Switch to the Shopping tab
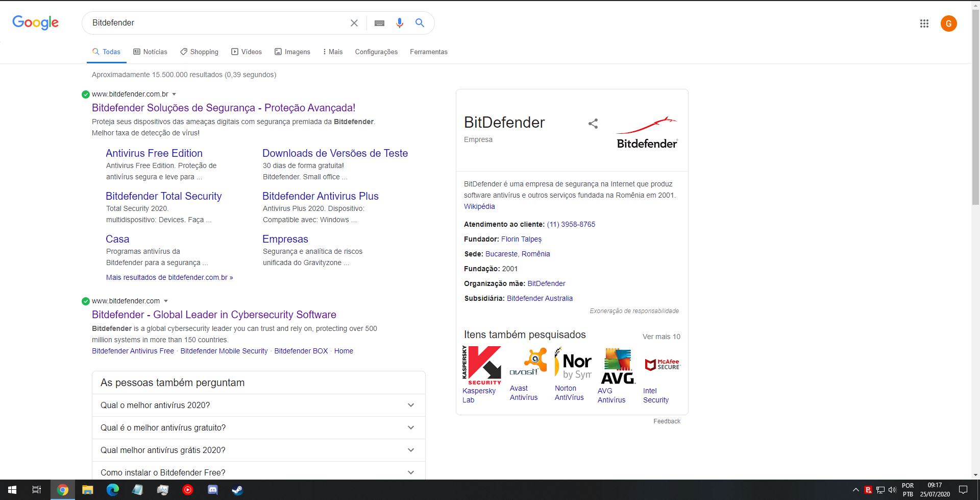Screen dimensions: 980x500 click(x=199, y=52)
